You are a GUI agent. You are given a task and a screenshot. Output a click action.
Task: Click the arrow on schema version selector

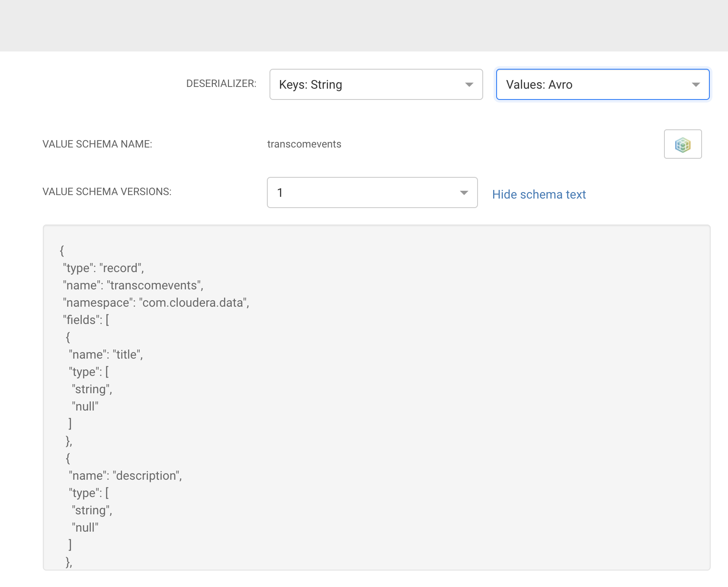tap(464, 193)
